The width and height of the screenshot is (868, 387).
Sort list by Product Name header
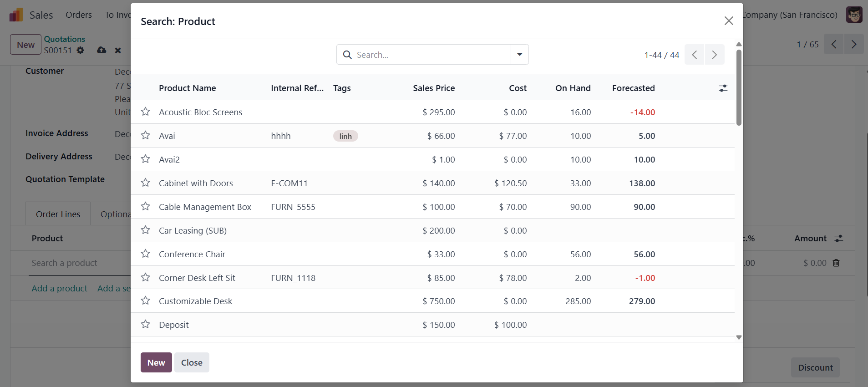coord(187,88)
